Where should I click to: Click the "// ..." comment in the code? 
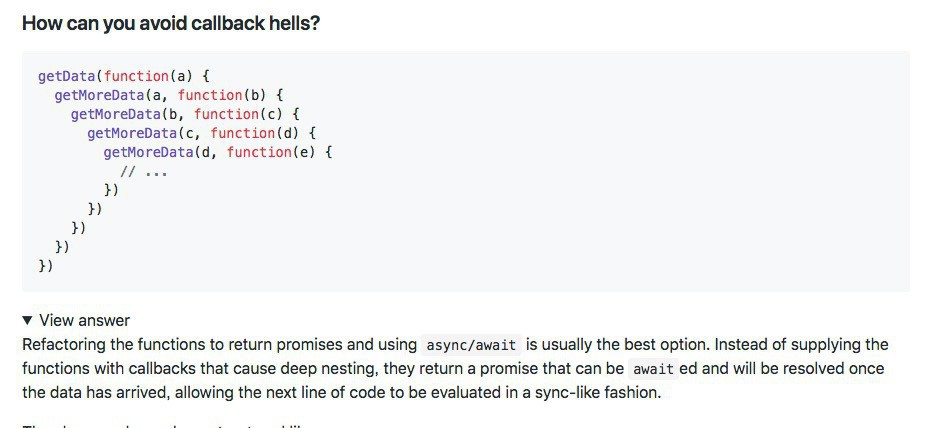(143, 171)
